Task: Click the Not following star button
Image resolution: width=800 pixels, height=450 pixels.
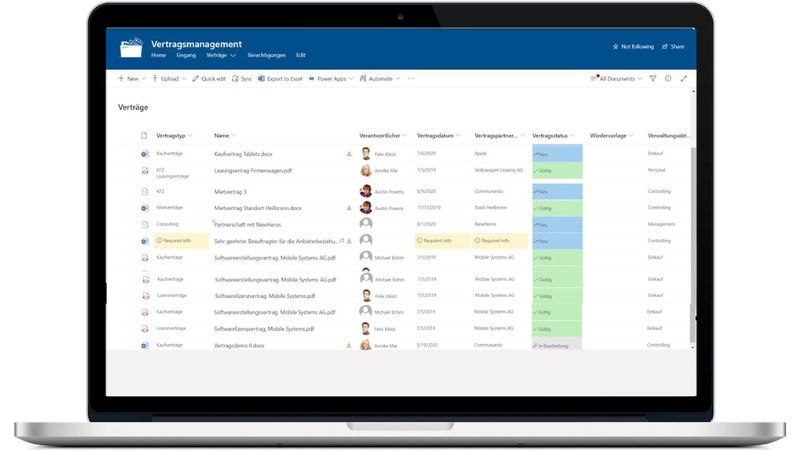Action: click(x=633, y=46)
